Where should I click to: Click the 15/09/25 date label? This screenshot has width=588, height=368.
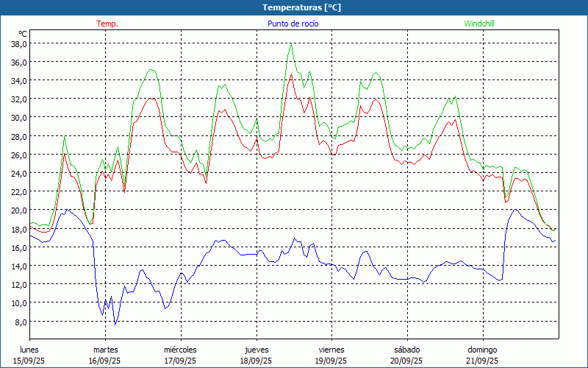pos(29,361)
